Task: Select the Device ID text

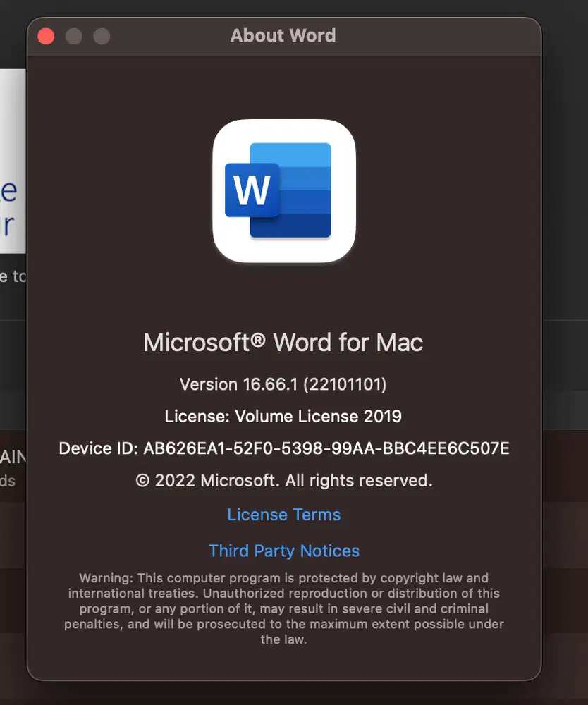Action: tap(283, 448)
